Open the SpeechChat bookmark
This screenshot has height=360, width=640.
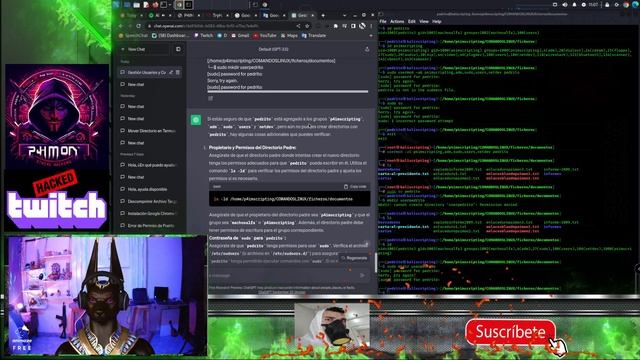point(133,36)
